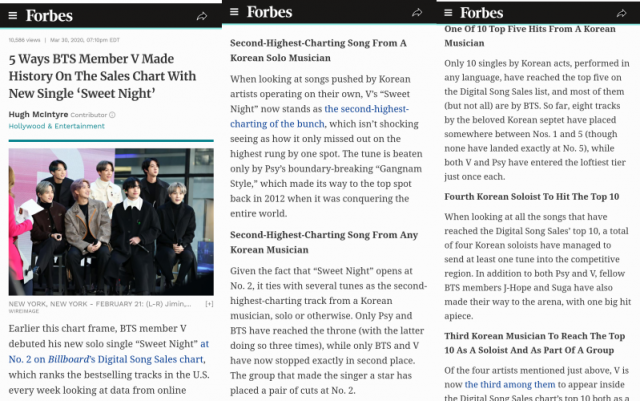Expand photo caption with [+] button
Image resolution: width=640 pixels, height=401 pixels.
pyautogui.click(x=209, y=304)
